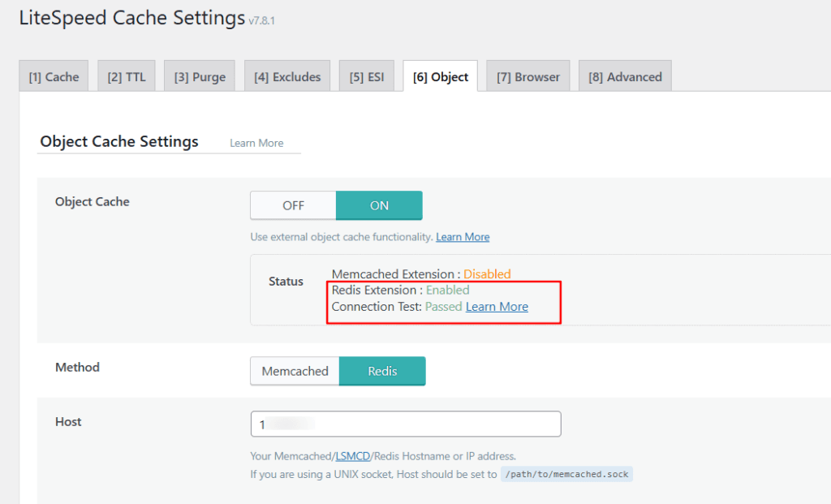Image resolution: width=831 pixels, height=504 pixels.
Task: Turn Object Cache OFF
Action: coord(292,205)
